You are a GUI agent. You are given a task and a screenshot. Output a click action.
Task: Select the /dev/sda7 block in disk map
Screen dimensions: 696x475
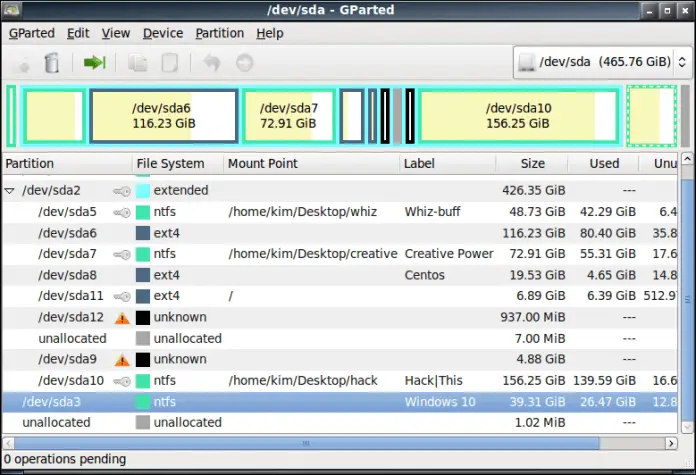coord(289,116)
